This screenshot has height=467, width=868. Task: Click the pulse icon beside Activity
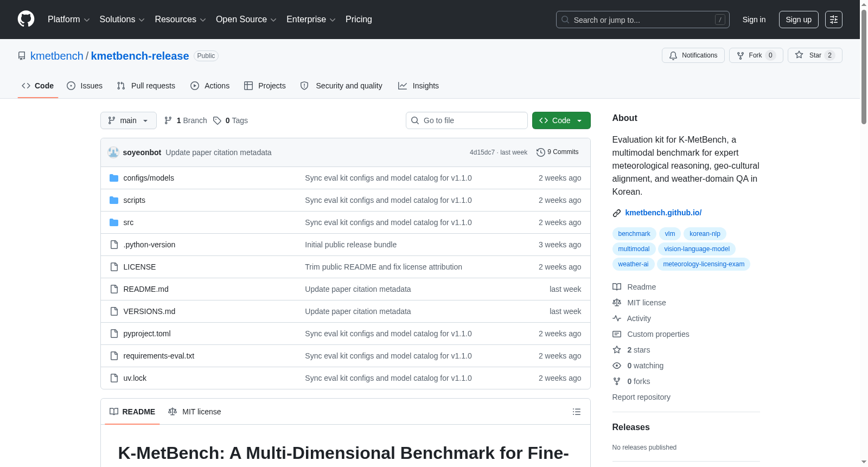click(x=617, y=318)
